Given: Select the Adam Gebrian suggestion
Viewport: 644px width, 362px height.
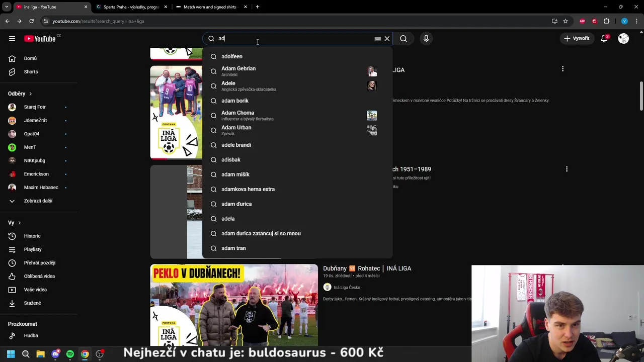Looking at the screenshot, I should tap(297, 71).
